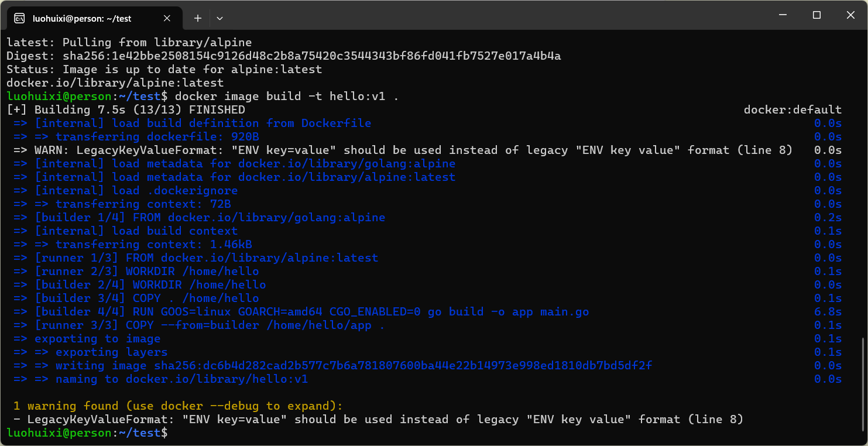Click the vertical scrollbar thumb
Viewport: 868px width, 446px height.
(x=864, y=387)
